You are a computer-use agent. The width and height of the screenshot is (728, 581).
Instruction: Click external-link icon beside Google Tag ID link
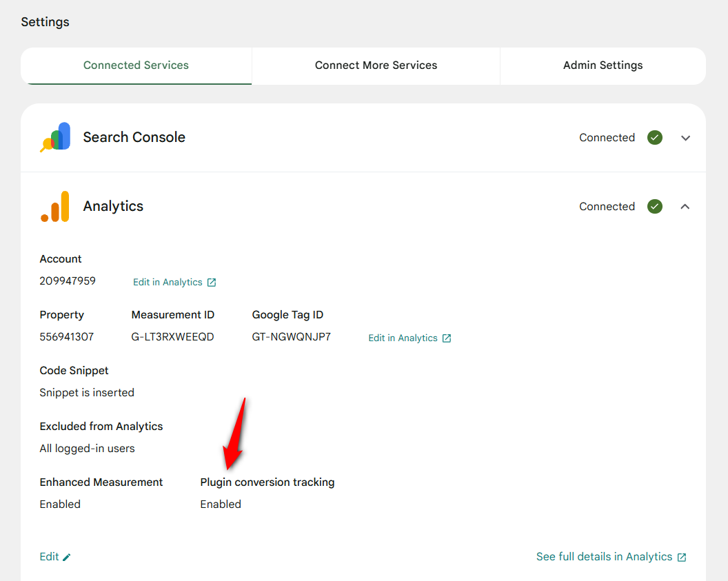(x=447, y=338)
